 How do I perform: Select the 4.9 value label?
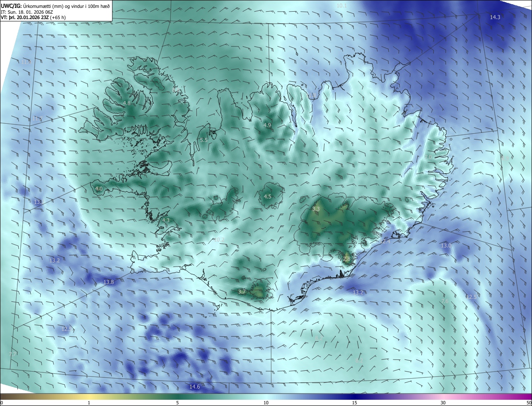[x=267, y=125]
